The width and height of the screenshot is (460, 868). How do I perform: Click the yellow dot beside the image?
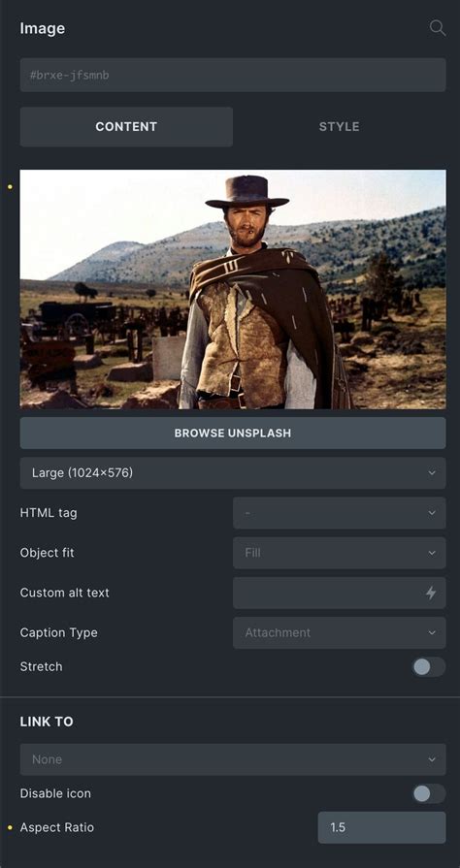pyautogui.click(x=10, y=187)
